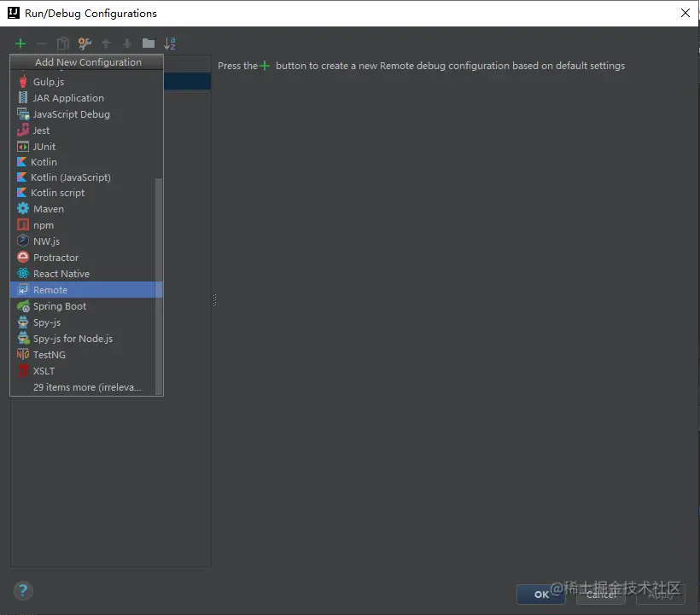The height and width of the screenshot is (615, 700).
Task: Click the JAR Application icon
Action: coord(23,98)
